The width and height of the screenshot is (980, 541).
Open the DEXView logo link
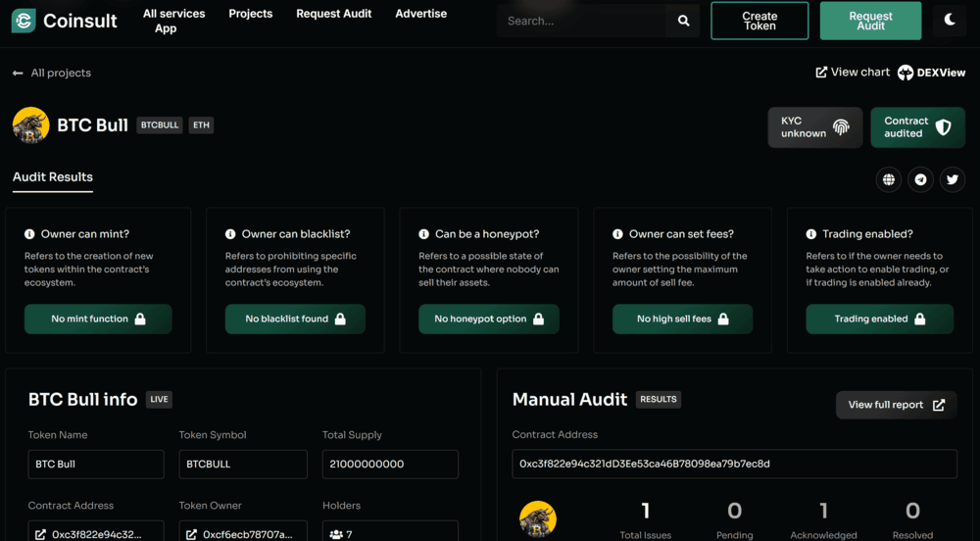click(931, 74)
